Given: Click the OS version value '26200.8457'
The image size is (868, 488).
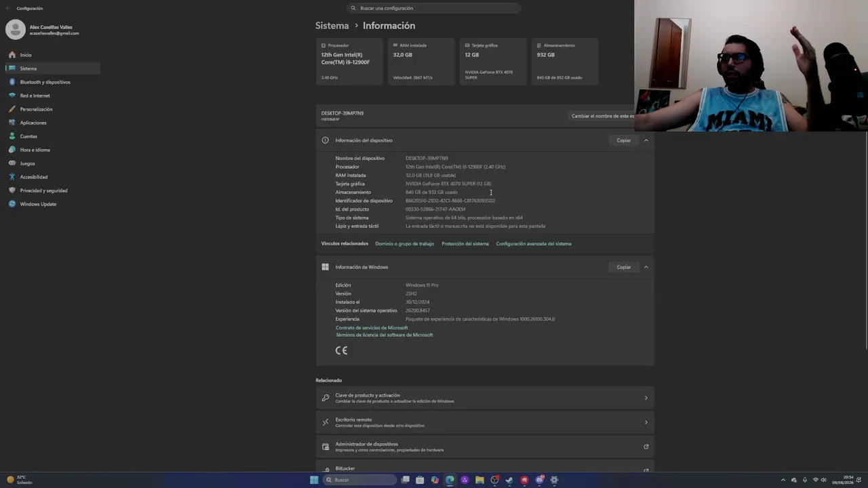Looking at the screenshot, I should (x=418, y=310).
